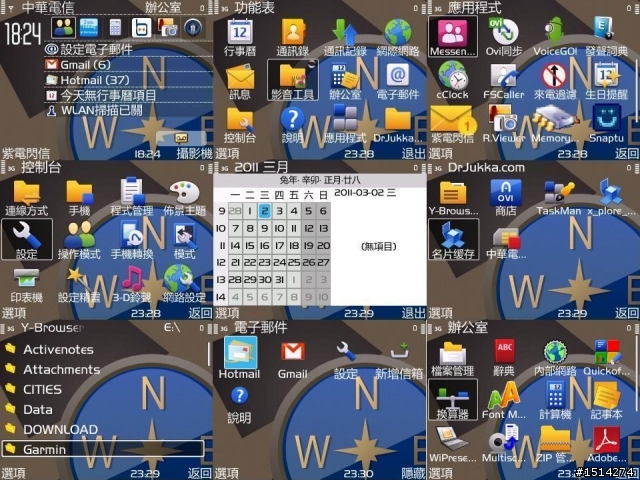Viewport: 640px width, 480px height.
Task: Select highlighted Garmin folder in Y-Browser
Action: pos(102,449)
